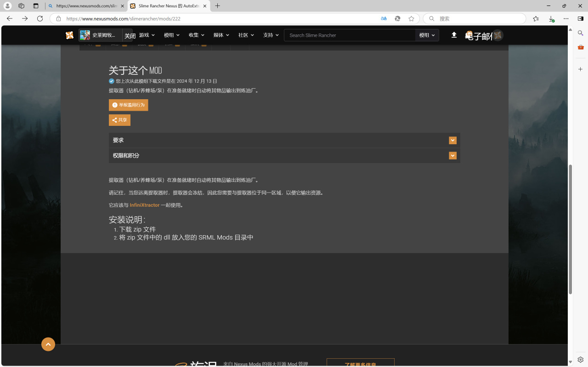Click the 下载 zip 文件 step text
Image resolution: width=588 pixels, height=367 pixels.
(x=137, y=229)
